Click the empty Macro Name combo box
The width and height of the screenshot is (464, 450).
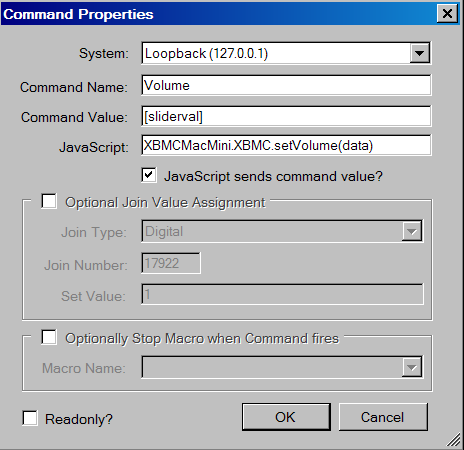click(282, 367)
